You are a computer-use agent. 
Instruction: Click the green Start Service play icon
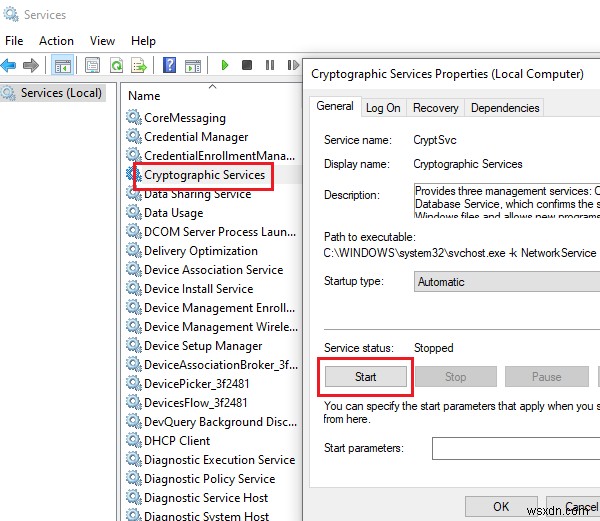coord(225,65)
